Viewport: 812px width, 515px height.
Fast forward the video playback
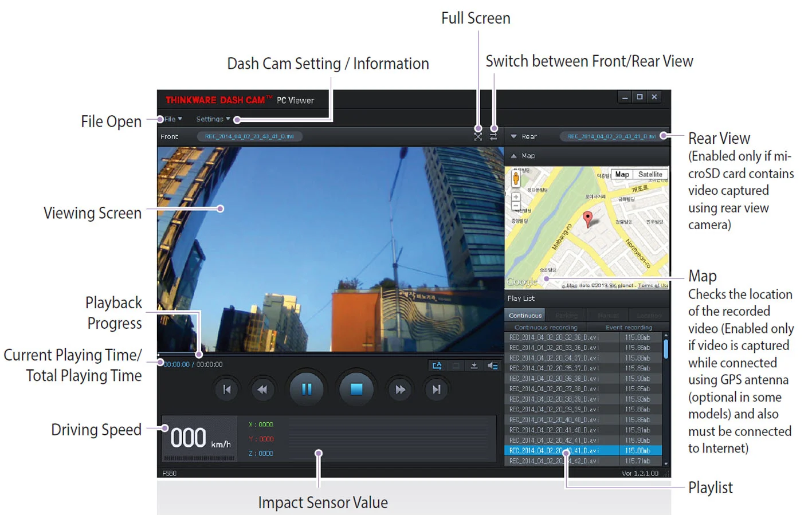click(x=400, y=390)
